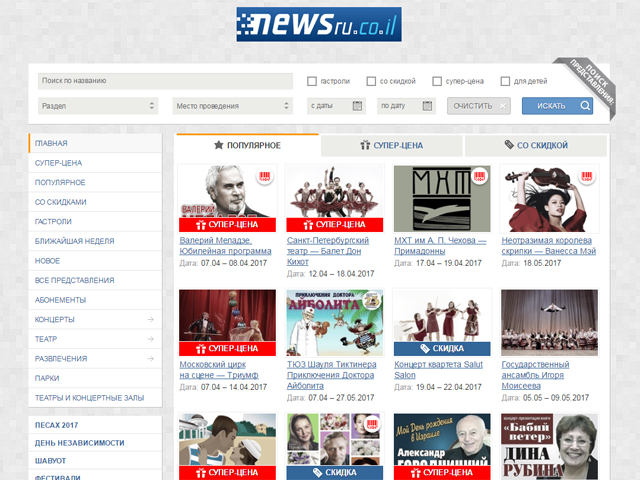Click the ticket badge on Ванесса Мэй poster
This screenshot has height=480, width=640.
(587, 177)
